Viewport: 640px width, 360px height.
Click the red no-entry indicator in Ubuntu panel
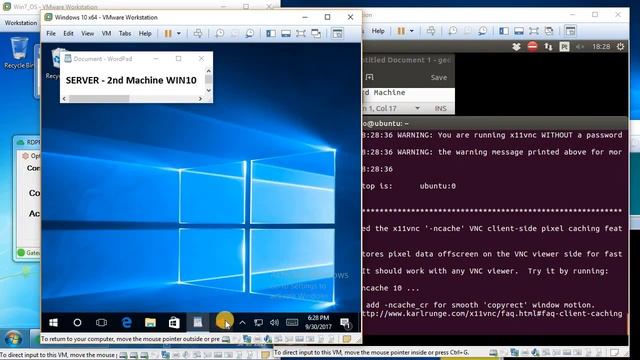[x=532, y=47]
